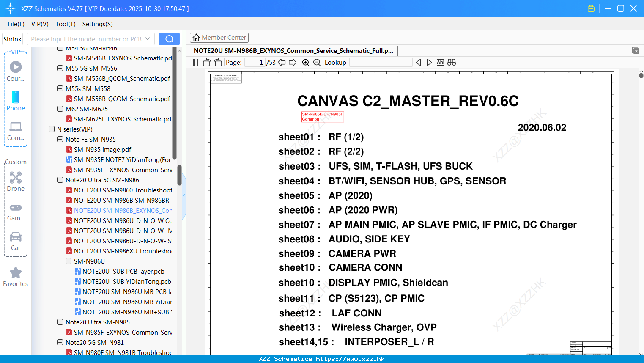
Task: Open NOTE20U SM-N986XU Troubleshooting PDF
Action: (119, 251)
